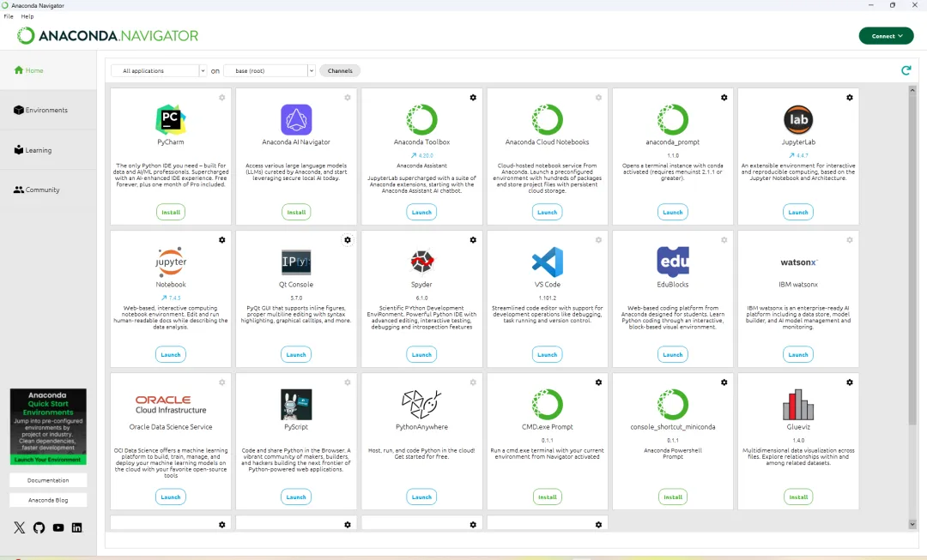Image resolution: width=927 pixels, height=560 pixels.
Task: Launch VS Code
Action: [547, 354]
